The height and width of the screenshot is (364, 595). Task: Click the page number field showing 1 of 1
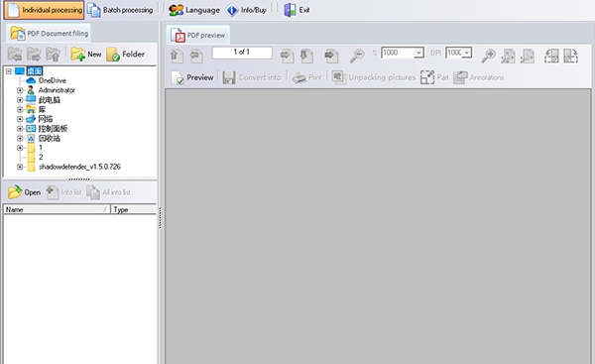(242, 53)
